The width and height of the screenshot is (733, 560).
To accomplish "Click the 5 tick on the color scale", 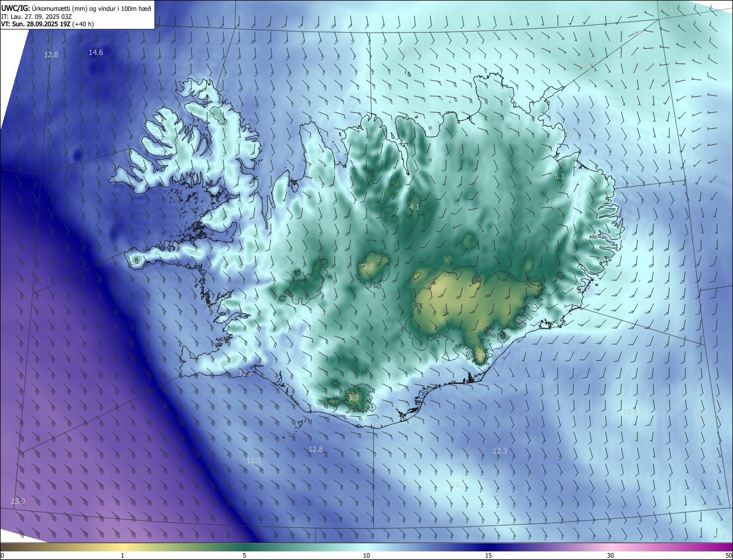I will [x=245, y=555].
